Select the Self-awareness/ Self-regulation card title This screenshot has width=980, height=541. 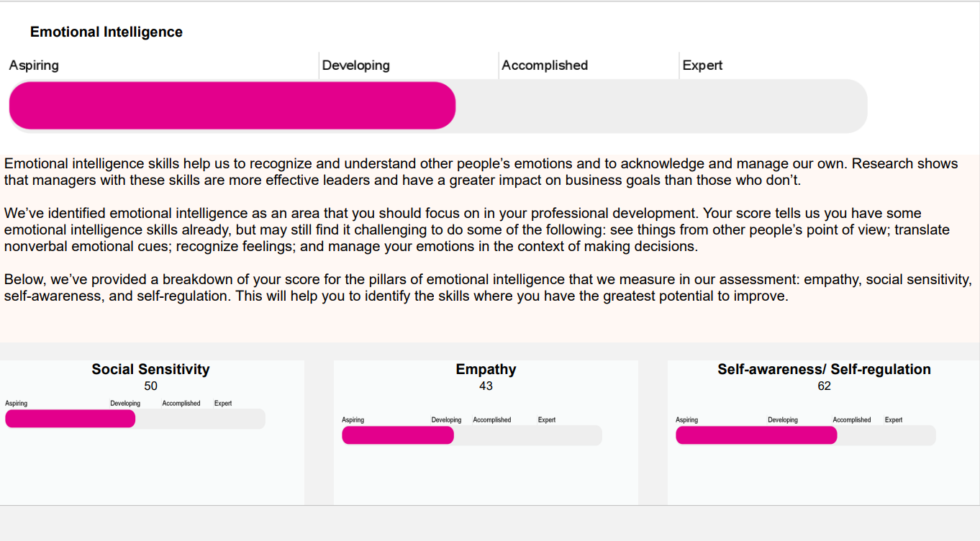point(824,370)
